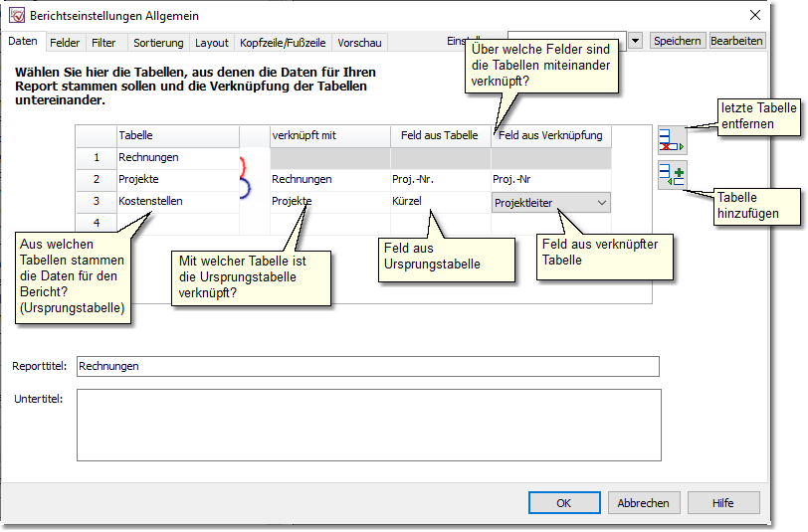Expand the settings name dropdown arrow
Viewport: 808px width, 532px height.
(635, 41)
